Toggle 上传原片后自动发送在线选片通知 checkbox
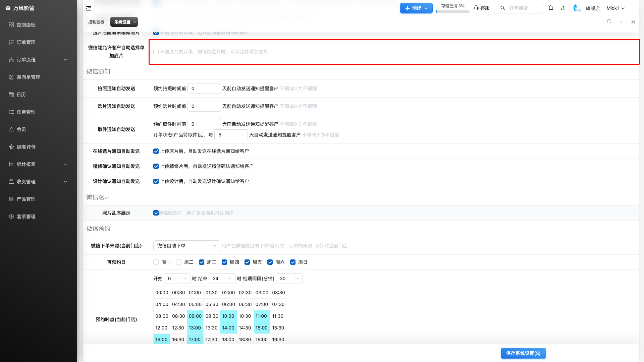The width and height of the screenshot is (644, 362). [156, 151]
